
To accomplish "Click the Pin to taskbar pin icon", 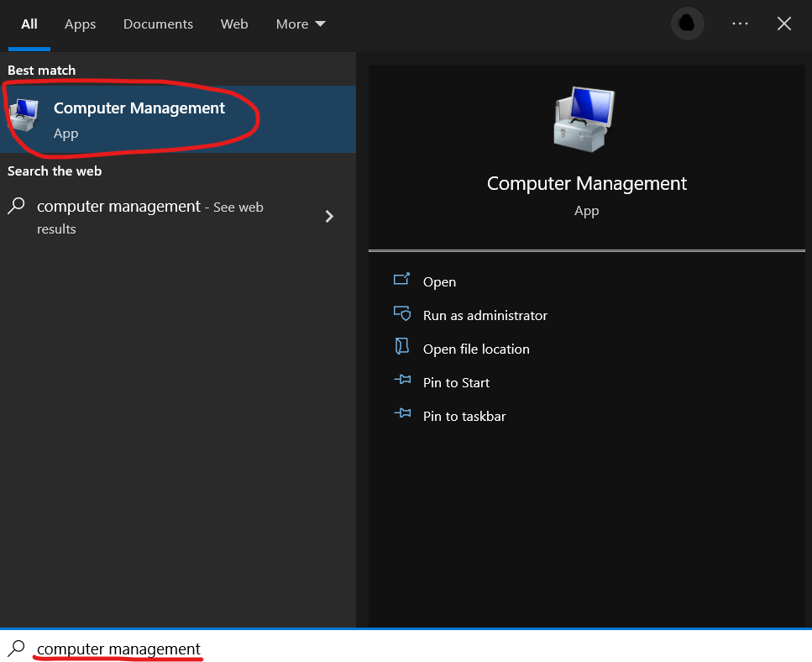I will tap(402, 412).
